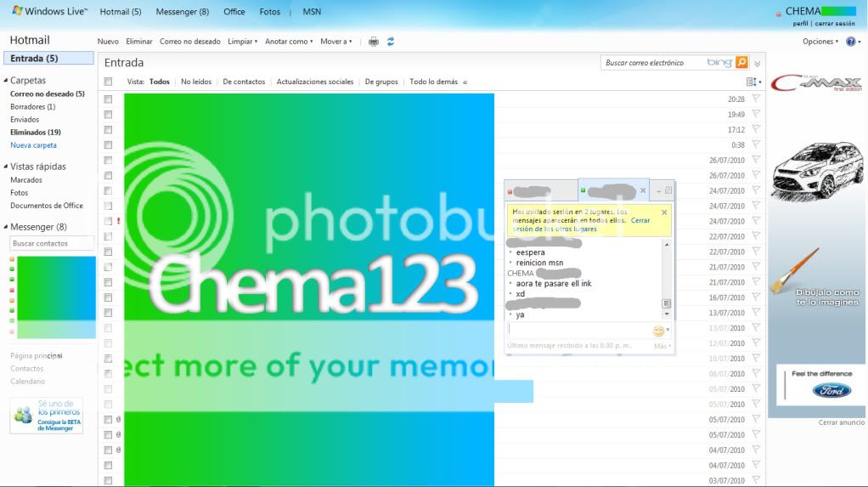Check the box for the 16/07/2010 message
868x487 pixels.
109,297
